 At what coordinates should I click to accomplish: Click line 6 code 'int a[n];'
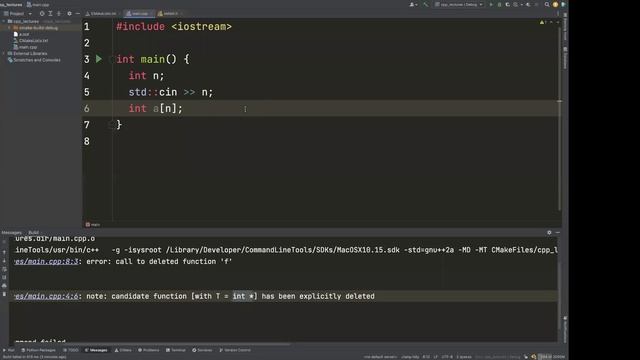point(156,109)
